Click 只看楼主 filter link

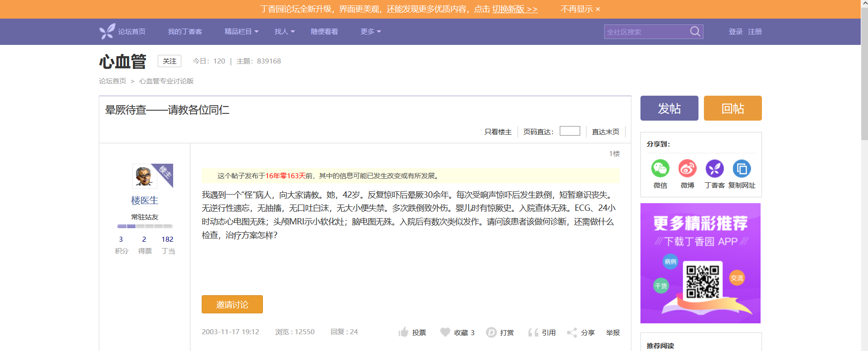coord(498,132)
